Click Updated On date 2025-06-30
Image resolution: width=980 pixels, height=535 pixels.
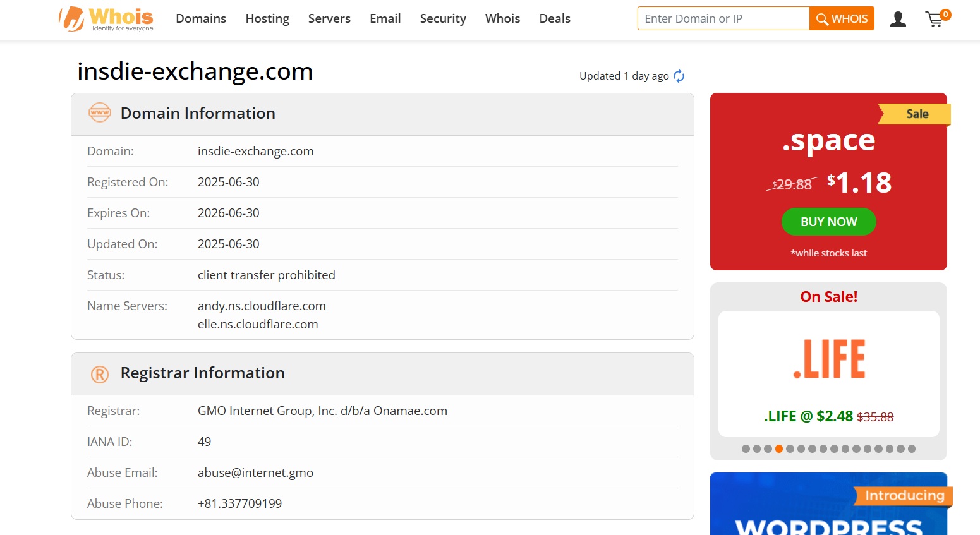click(229, 244)
